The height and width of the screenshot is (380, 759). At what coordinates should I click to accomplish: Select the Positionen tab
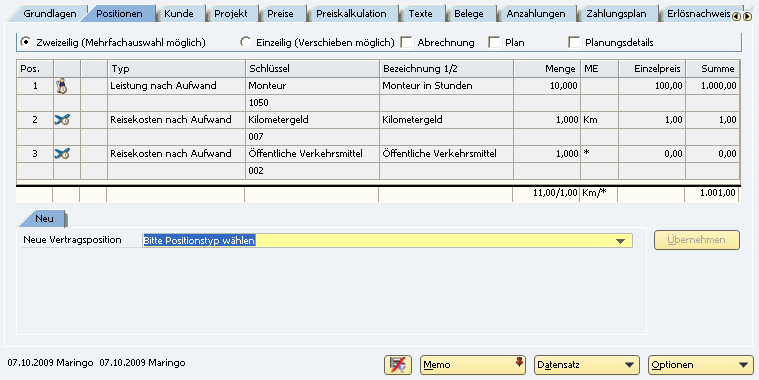[x=119, y=14]
